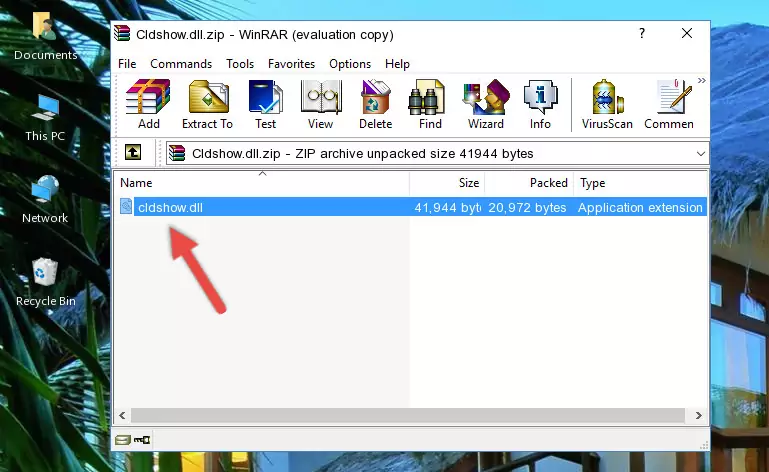Viewport: 769px width, 472px height.
Task: Launch the Wizard tool
Action: [x=486, y=105]
